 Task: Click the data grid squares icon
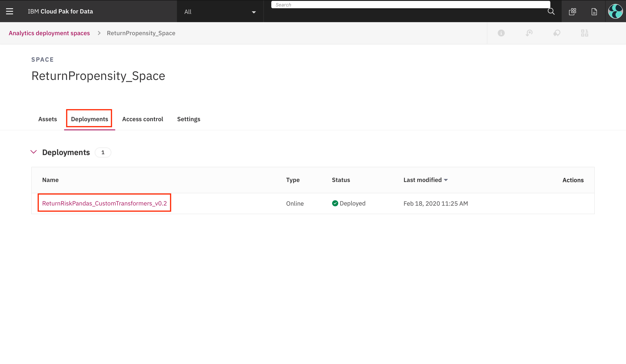(x=584, y=33)
